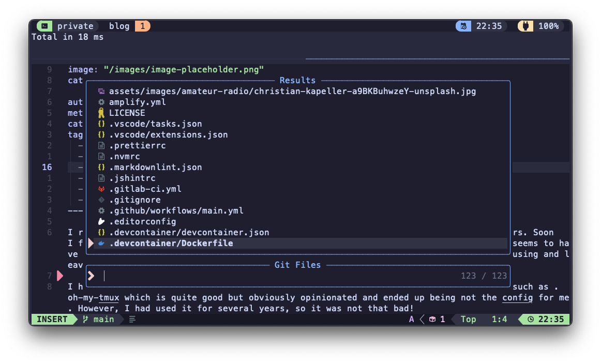Click the 100% battery level text
601x364 pixels.
(x=548, y=26)
